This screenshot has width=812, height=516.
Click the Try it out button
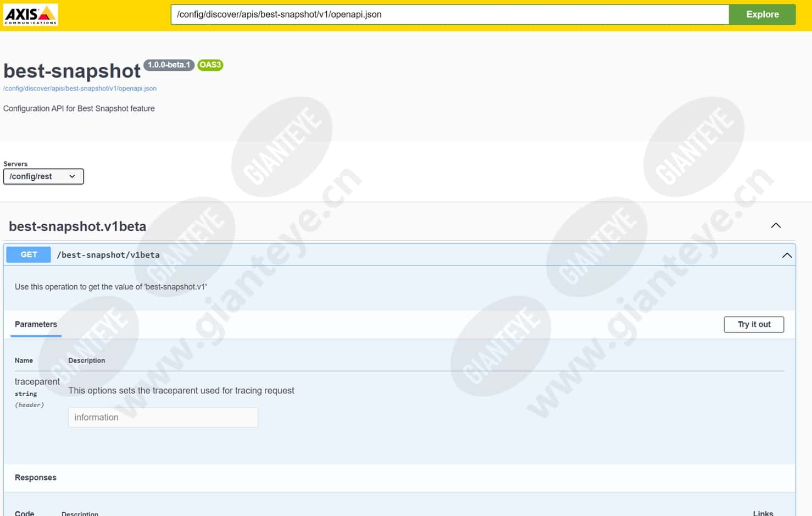pos(754,324)
